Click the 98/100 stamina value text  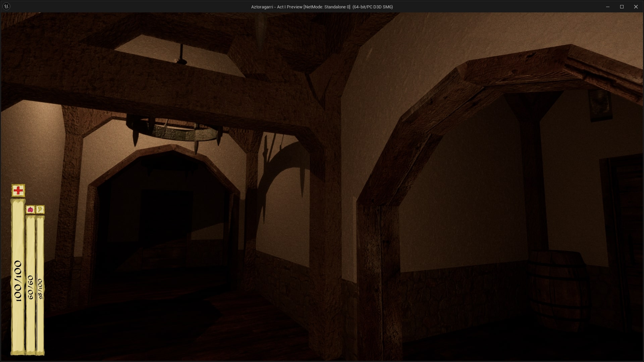tap(40, 289)
